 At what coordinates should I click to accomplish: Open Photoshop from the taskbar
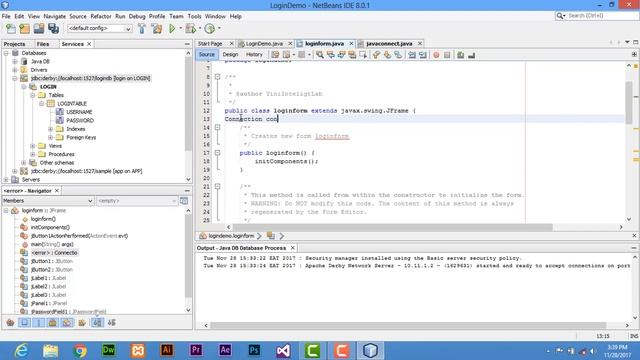click(x=254, y=350)
